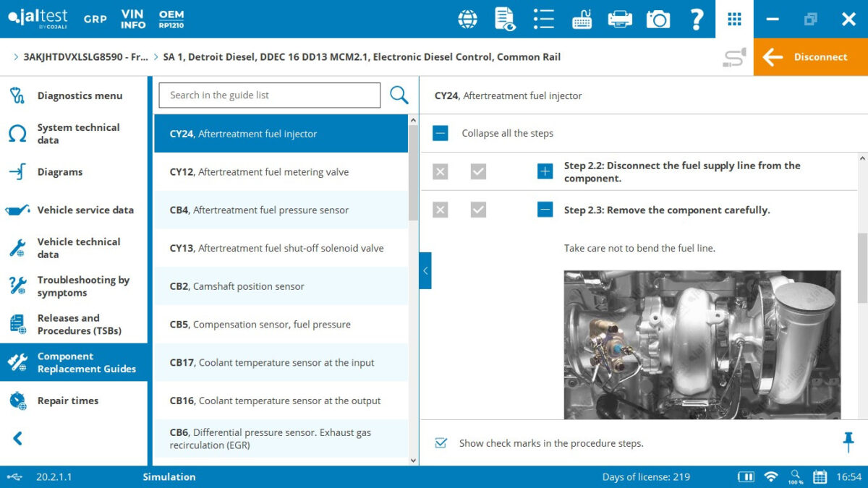Click the help question mark icon
Image resolution: width=868 pixels, height=488 pixels.
point(697,19)
